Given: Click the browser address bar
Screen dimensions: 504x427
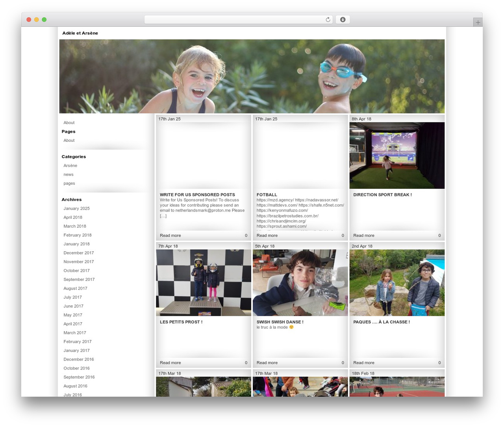Looking at the screenshot, I should click(x=238, y=20).
